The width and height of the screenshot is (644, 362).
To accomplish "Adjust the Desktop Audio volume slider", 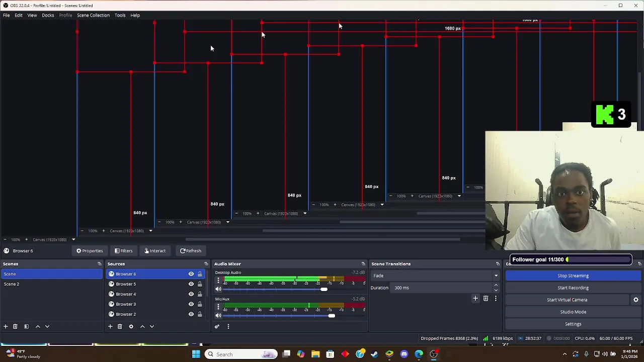I will (324, 289).
